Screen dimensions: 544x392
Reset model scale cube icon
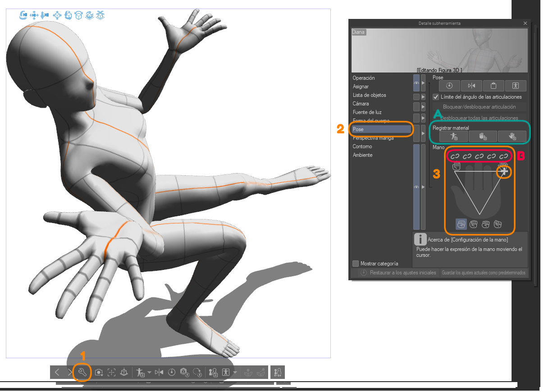coord(184,373)
